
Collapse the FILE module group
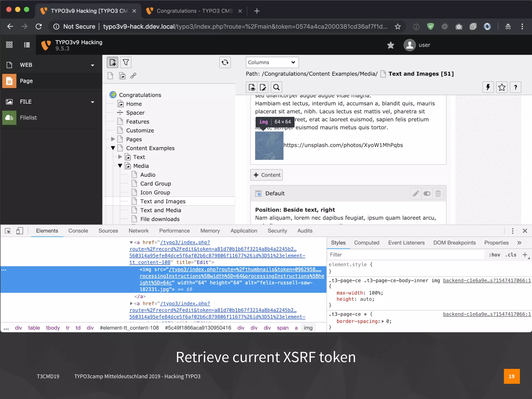pos(92,102)
